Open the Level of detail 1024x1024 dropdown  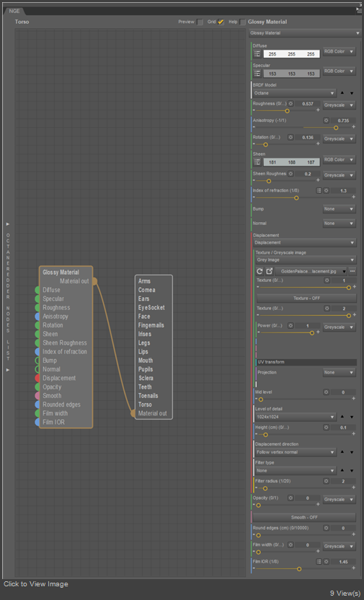click(296, 417)
